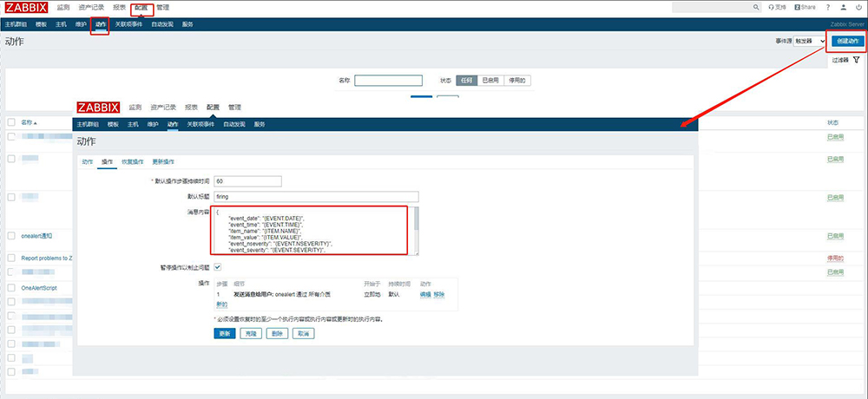This screenshot has width=868, height=399.
Task: Click the 取消 button
Action: [x=303, y=334]
